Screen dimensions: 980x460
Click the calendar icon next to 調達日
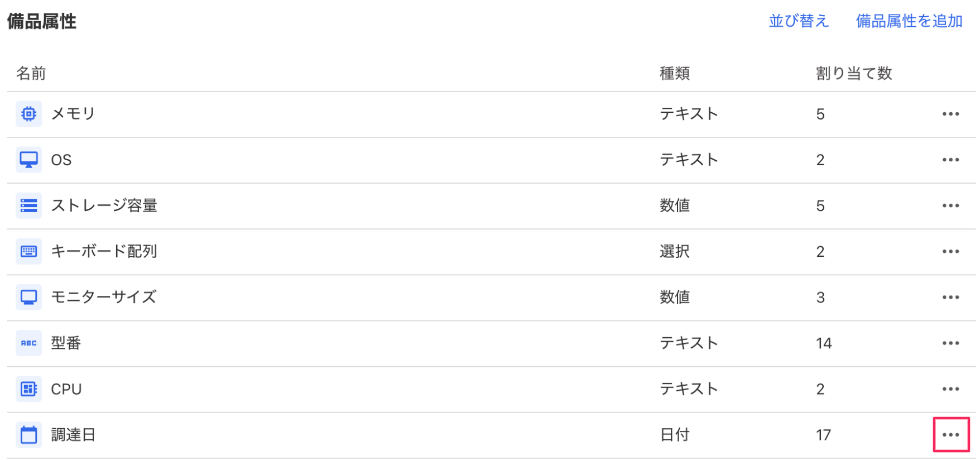pos(28,434)
